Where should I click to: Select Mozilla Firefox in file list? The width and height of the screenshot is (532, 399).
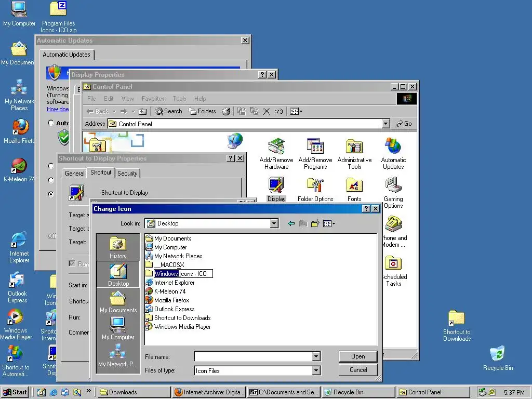[x=167, y=300]
